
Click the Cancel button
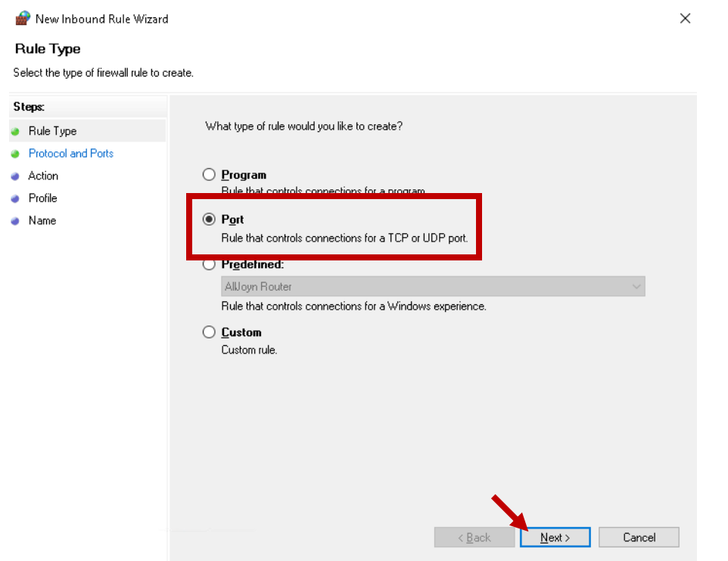point(639,538)
